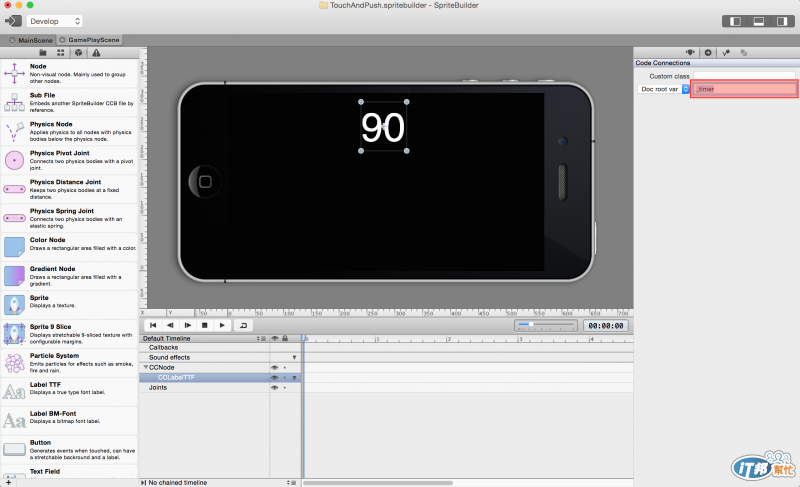
Task: Select the 90 label on the stage
Action: pos(383,126)
